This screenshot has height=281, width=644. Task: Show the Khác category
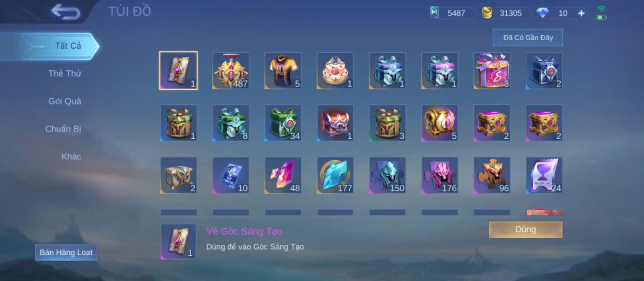tap(71, 157)
